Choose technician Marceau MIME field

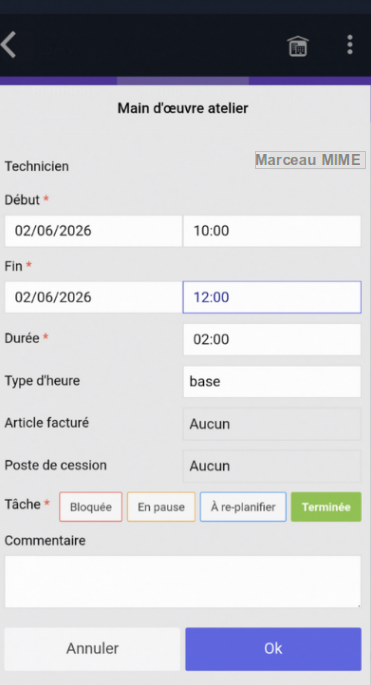pyautogui.click(x=310, y=160)
